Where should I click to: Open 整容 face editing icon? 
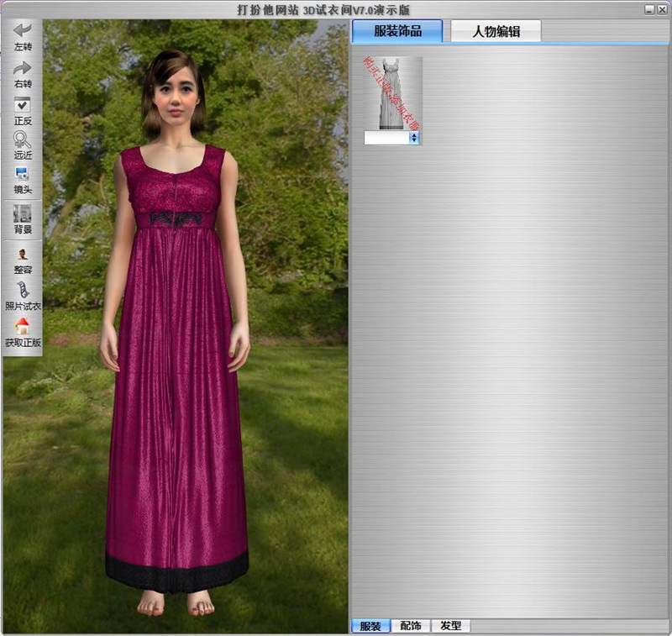(x=23, y=254)
